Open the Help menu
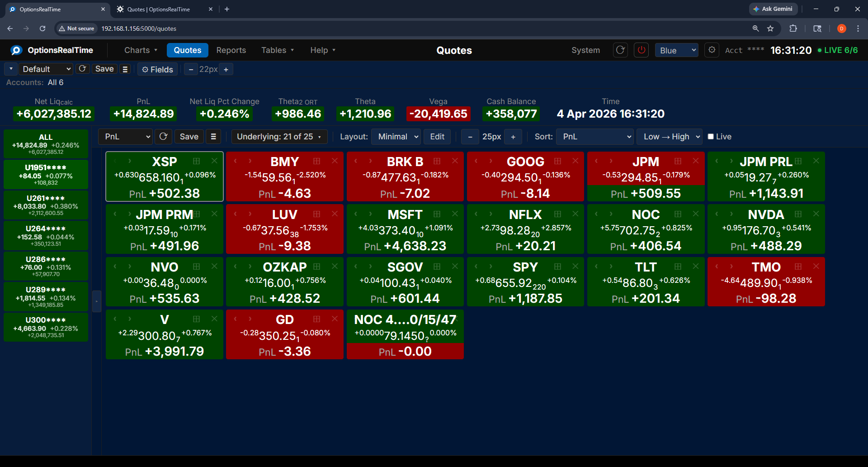This screenshot has height=467, width=868. point(323,50)
